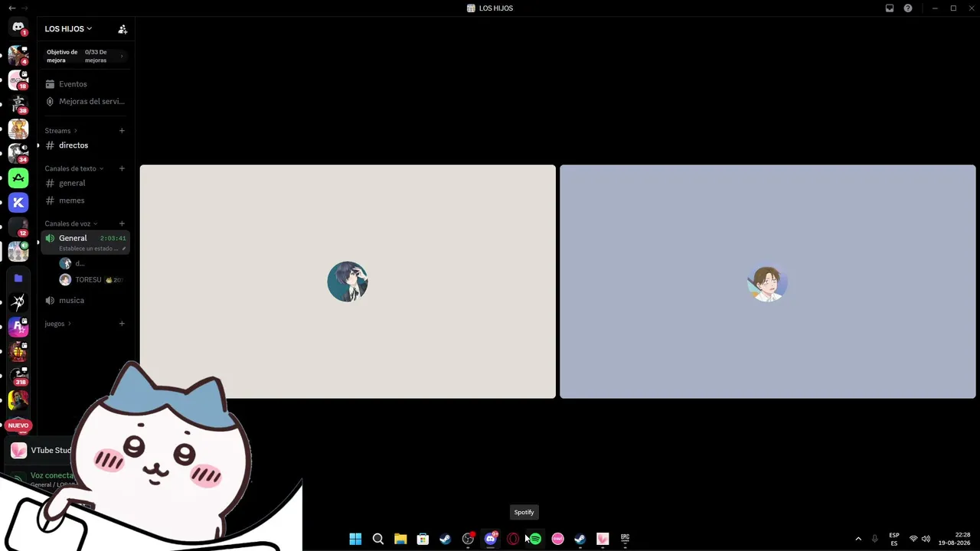980x551 pixels.
Task: Click Voz conectada status link
Action: click(x=52, y=475)
